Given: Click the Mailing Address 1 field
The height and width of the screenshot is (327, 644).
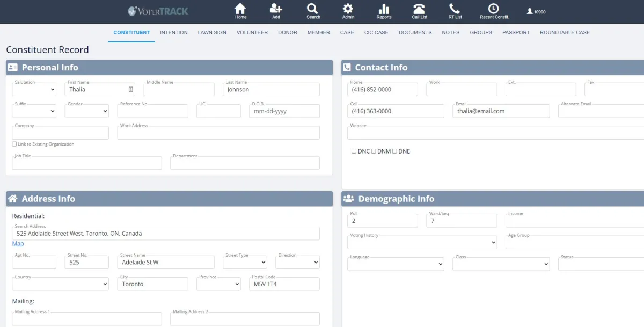Looking at the screenshot, I should pos(87,319).
